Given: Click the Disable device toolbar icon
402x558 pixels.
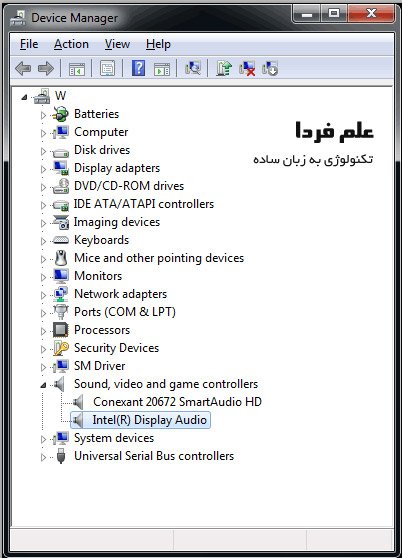Looking at the screenshot, I should [x=270, y=68].
